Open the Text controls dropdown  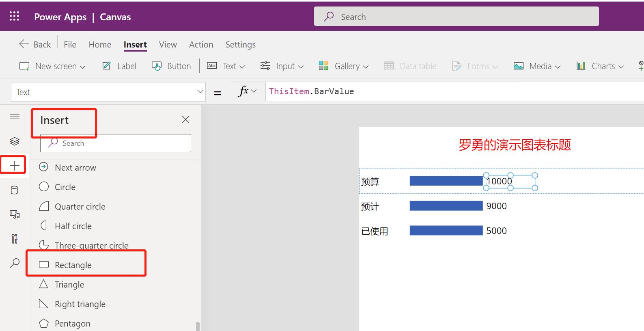click(226, 66)
